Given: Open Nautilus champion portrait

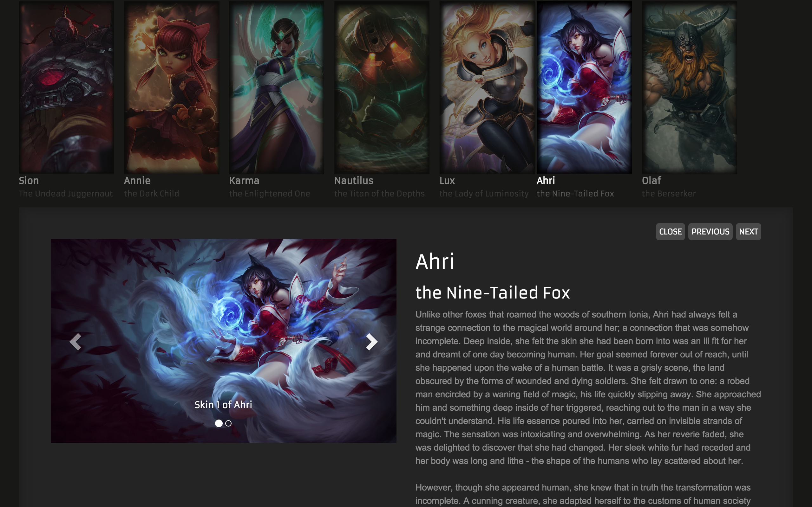Looking at the screenshot, I should point(382,87).
